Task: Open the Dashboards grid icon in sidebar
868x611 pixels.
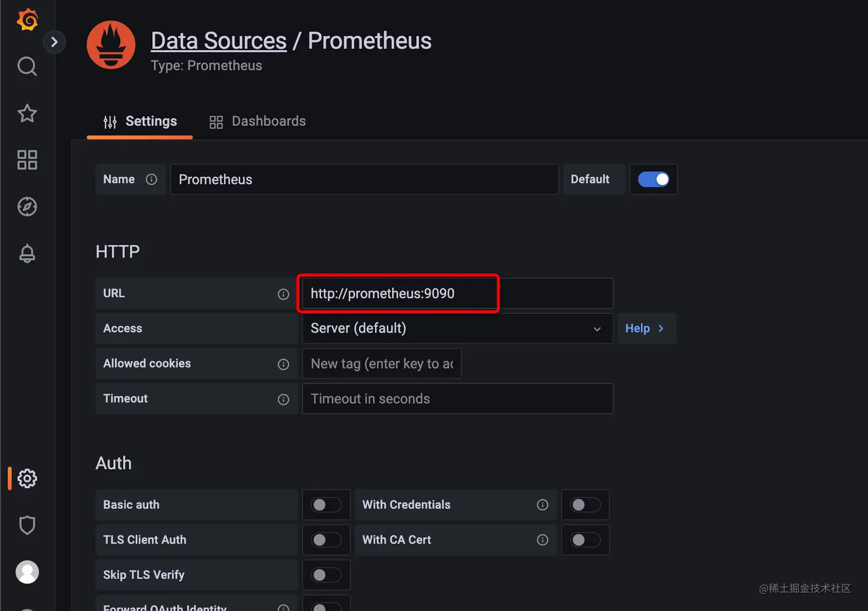Action: tap(27, 160)
